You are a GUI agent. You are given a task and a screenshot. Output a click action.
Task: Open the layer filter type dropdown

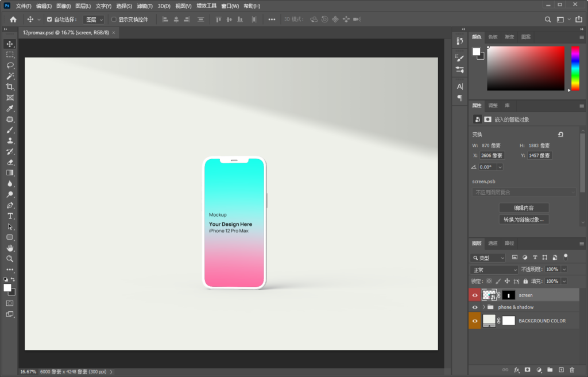click(488, 257)
